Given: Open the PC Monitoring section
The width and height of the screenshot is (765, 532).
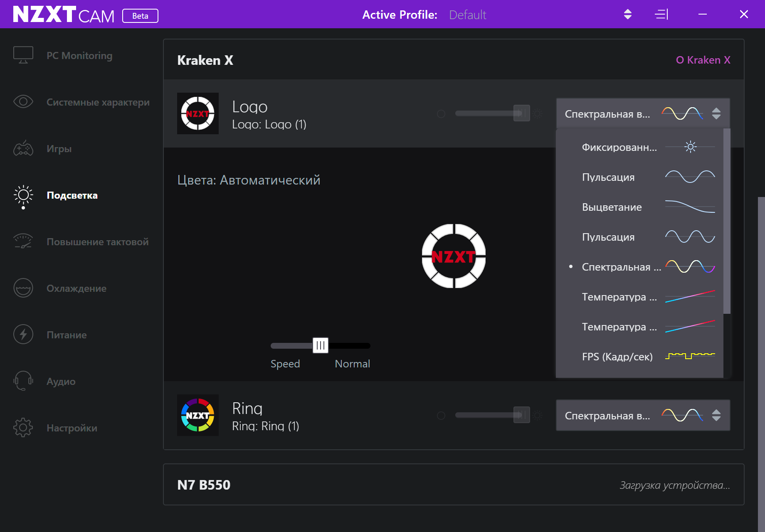Looking at the screenshot, I should (79, 56).
